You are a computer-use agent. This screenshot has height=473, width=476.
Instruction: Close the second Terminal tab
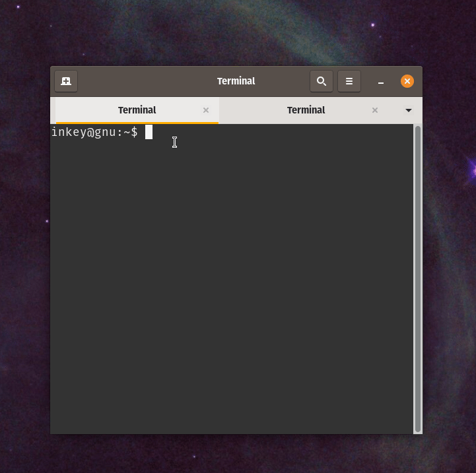point(375,110)
